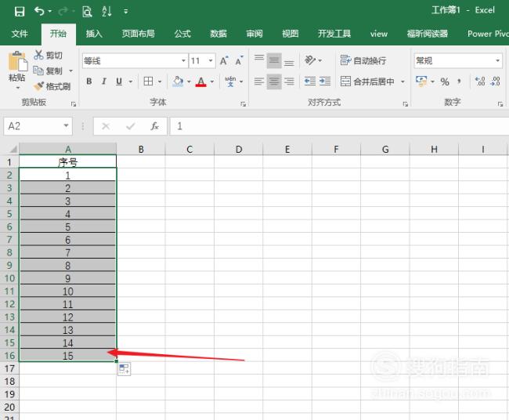Click the Cut scissors button
Viewport: 509px width, 420px height.
coord(48,55)
